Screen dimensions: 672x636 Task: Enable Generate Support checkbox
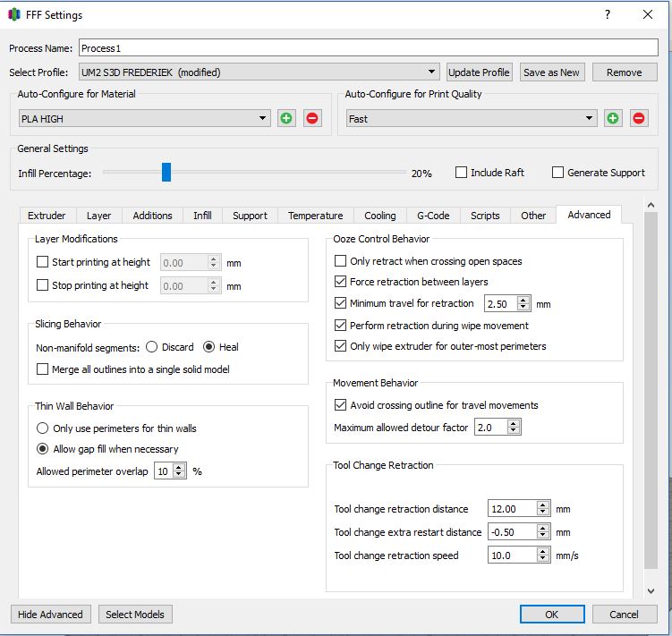pyautogui.click(x=558, y=173)
